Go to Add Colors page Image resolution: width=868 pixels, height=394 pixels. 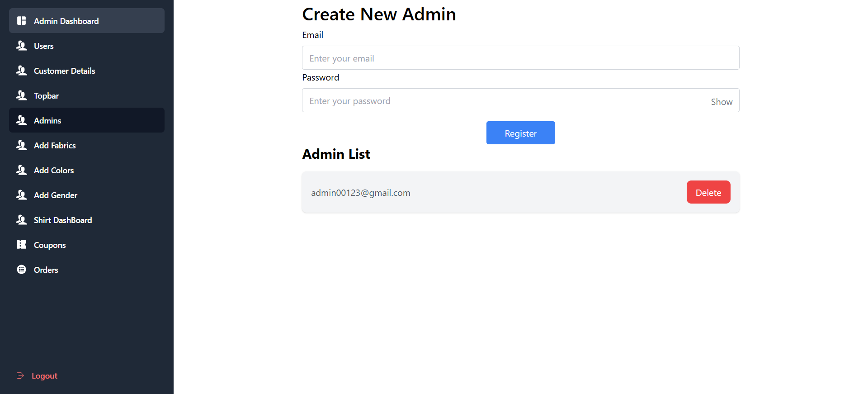click(x=54, y=171)
